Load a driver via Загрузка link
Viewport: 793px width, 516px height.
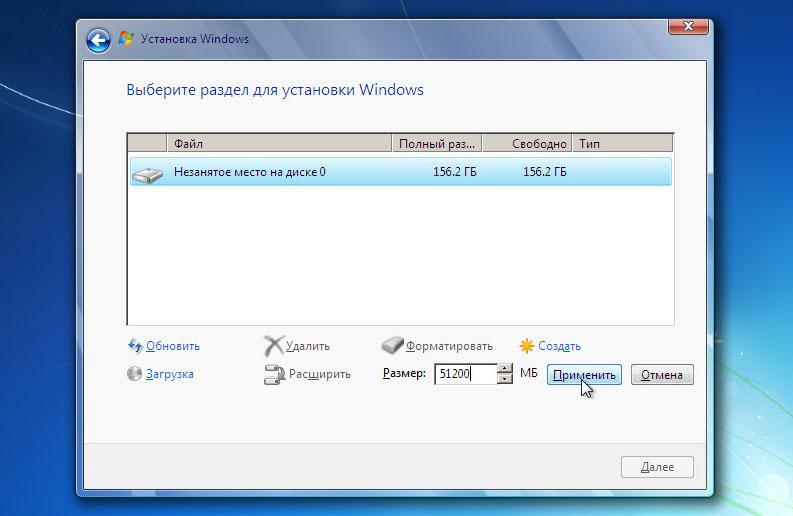(x=170, y=374)
